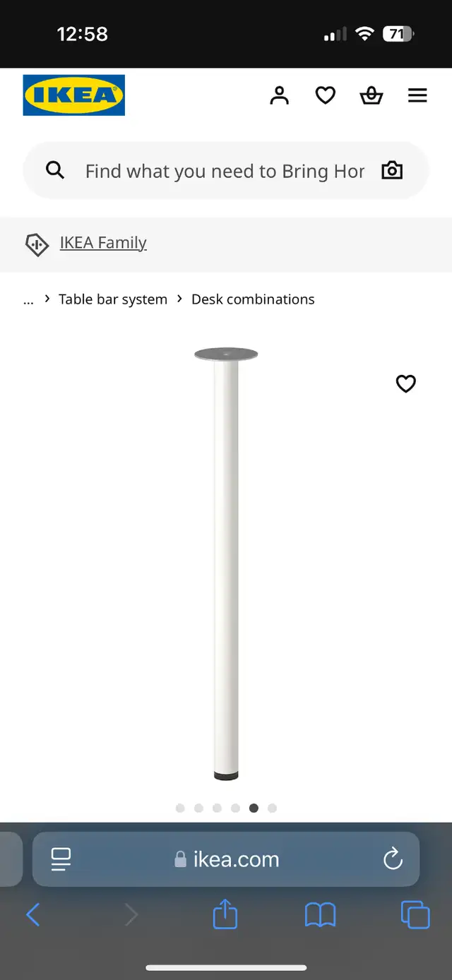The width and height of the screenshot is (452, 980).
Task: Open Safari page settings reader icon
Action: (61, 859)
